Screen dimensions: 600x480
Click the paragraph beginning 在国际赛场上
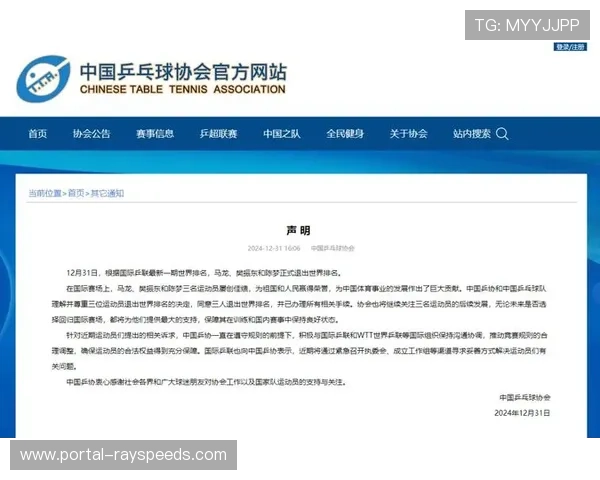click(299, 304)
